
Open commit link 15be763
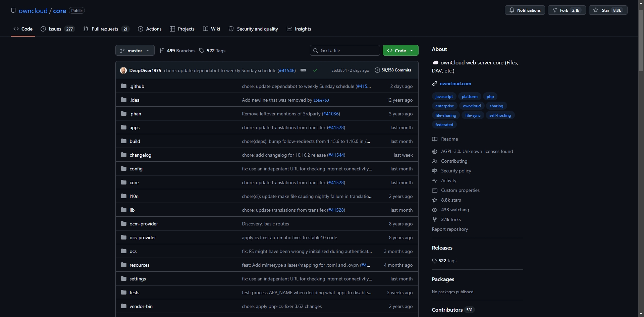[x=321, y=100]
